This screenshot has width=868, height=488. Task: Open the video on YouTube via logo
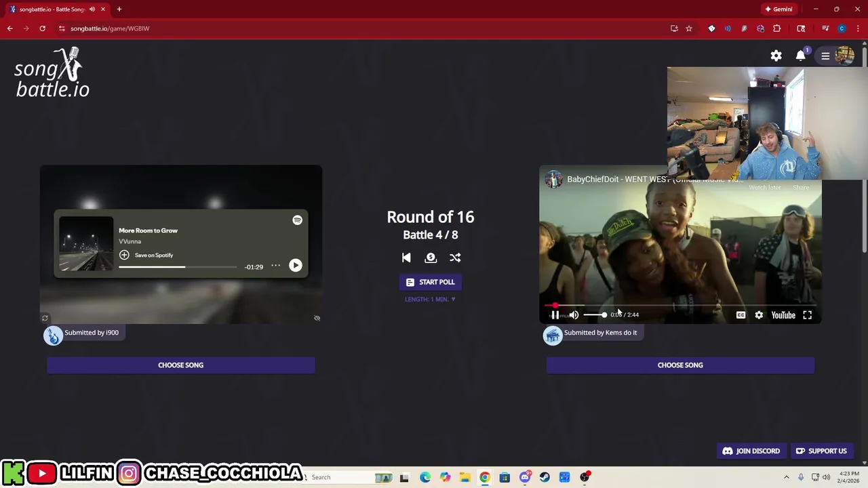(783, 314)
